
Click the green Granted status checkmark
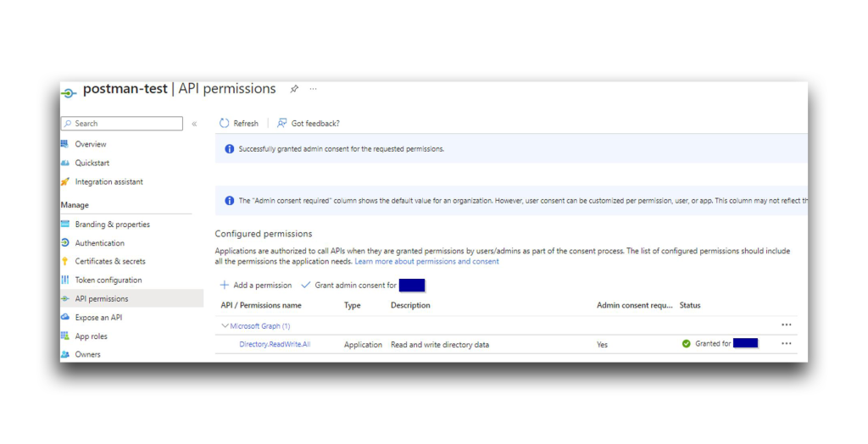point(687,344)
